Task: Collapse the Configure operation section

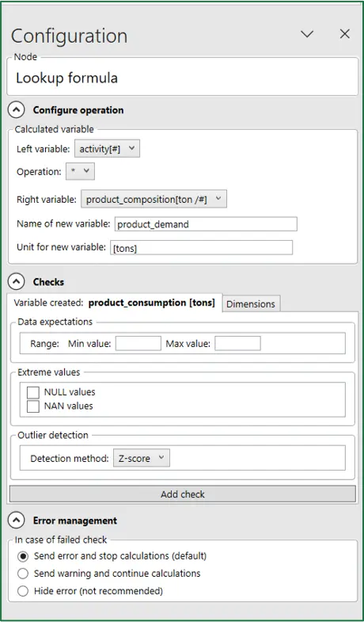Action: tap(17, 110)
